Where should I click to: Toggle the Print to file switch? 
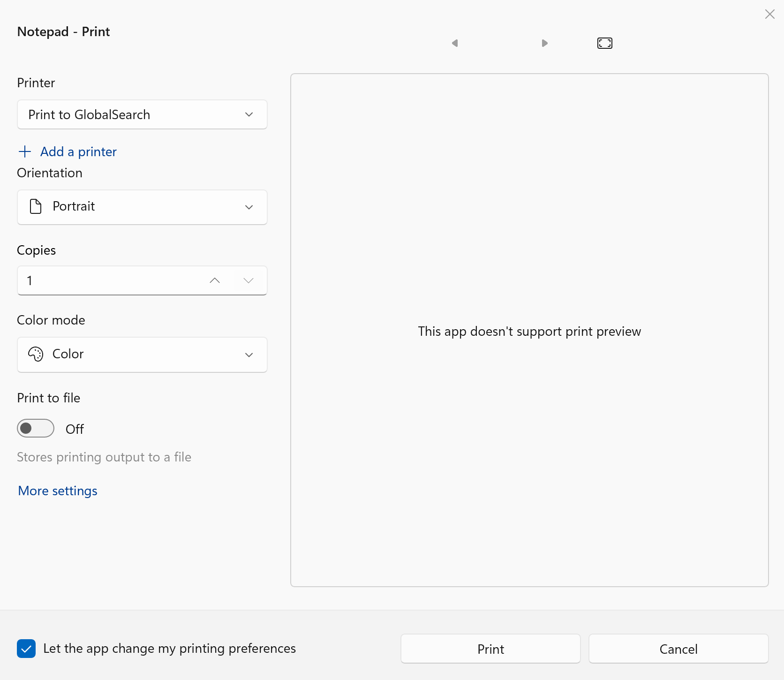coord(36,428)
